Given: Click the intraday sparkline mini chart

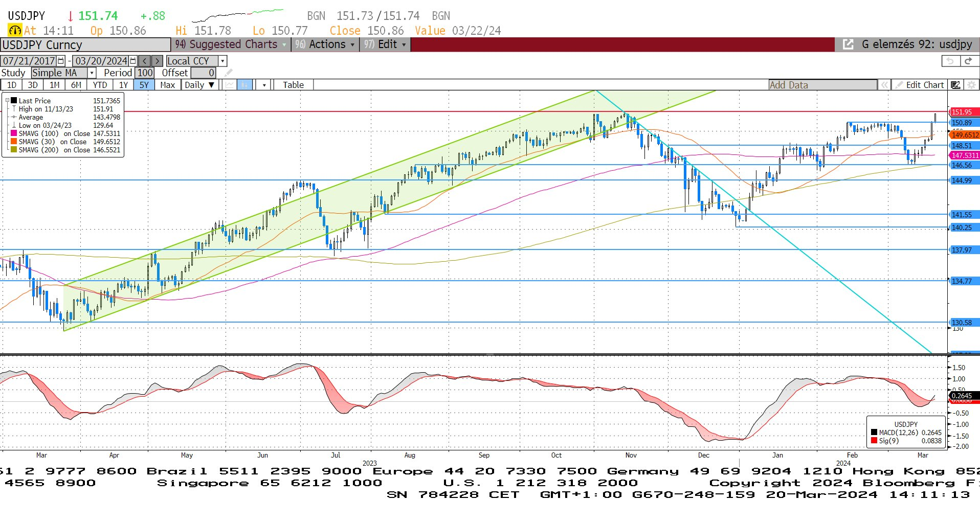Looking at the screenshot, I should [237, 15].
